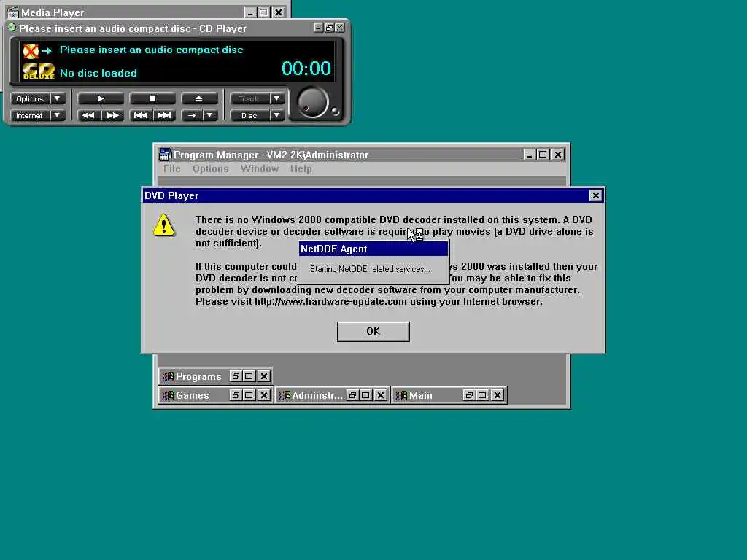Start playback in CD Player
Viewport: 747px width, 560px height.
(101, 98)
